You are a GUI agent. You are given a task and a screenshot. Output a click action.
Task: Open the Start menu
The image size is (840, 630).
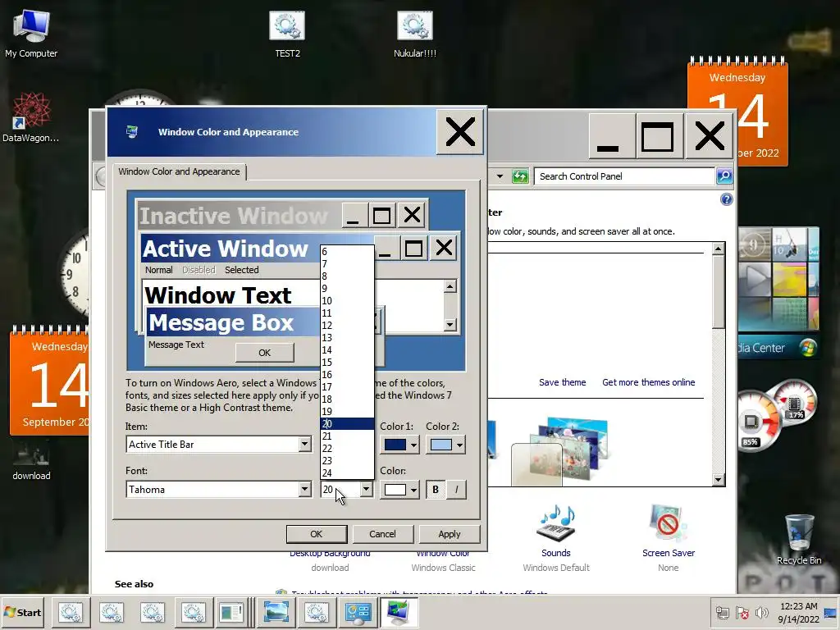click(24, 612)
